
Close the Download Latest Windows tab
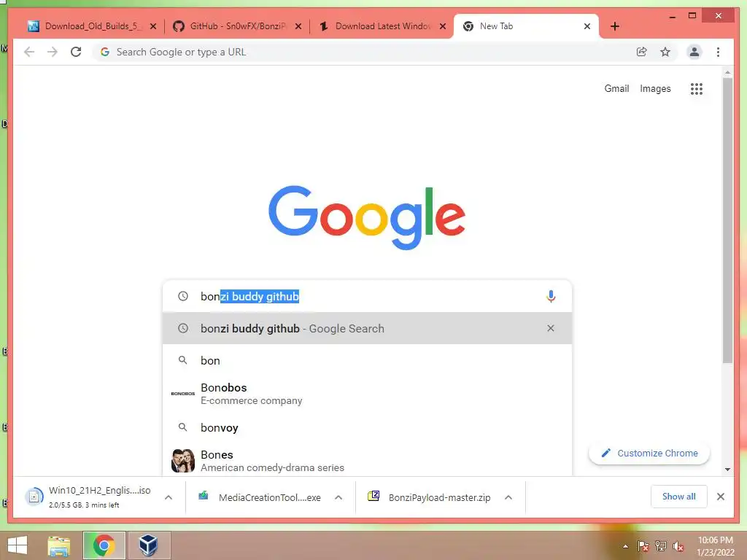(443, 26)
